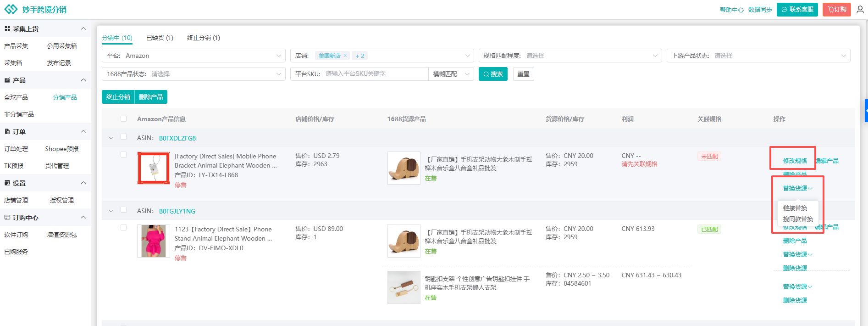868x326 pixels.
Task: Click the 搜索 search button
Action: pyautogui.click(x=493, y=74)
